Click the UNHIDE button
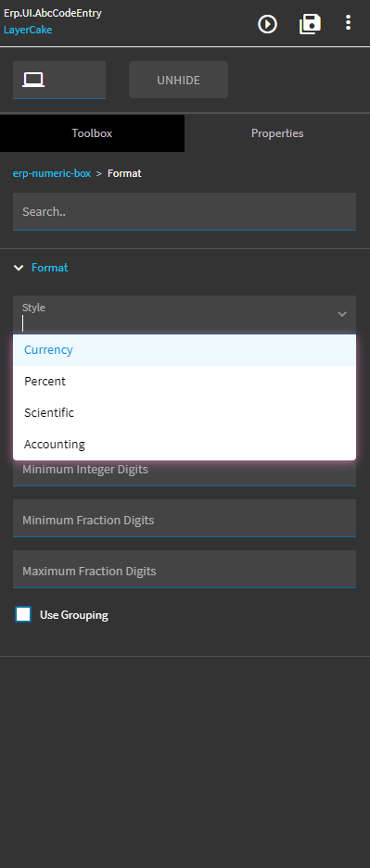 [178, 80]
